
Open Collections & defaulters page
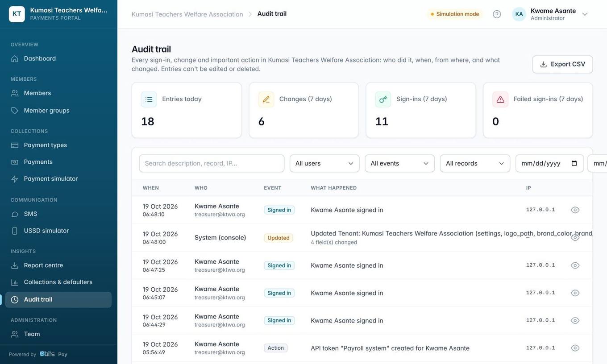tap(58, 282)
